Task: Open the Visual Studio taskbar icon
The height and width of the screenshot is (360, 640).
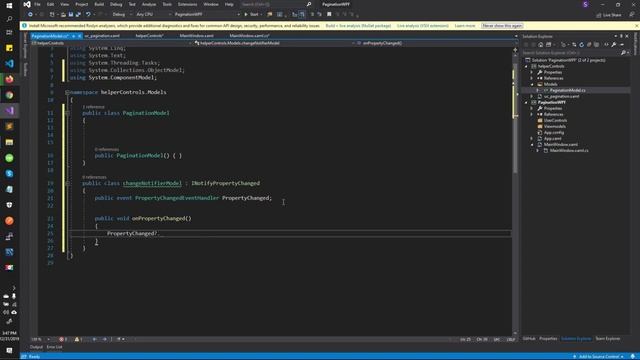Action: pos(9,111)
